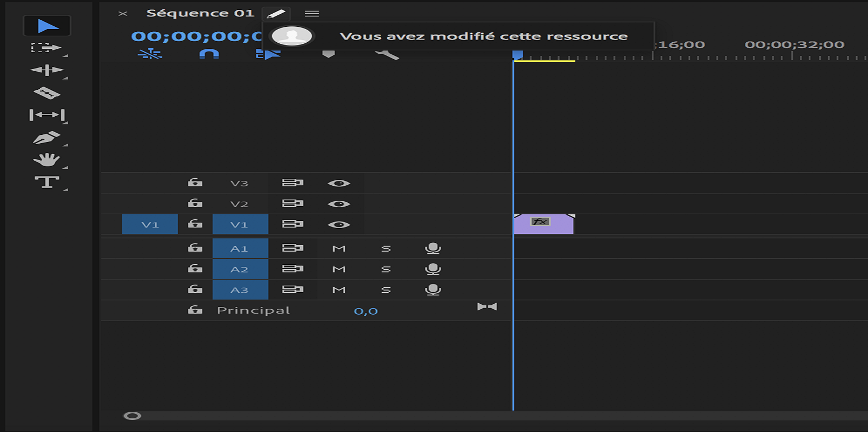
Task: Hide the V2 track output
Action: pyautogui.click(x=339, y=204)
